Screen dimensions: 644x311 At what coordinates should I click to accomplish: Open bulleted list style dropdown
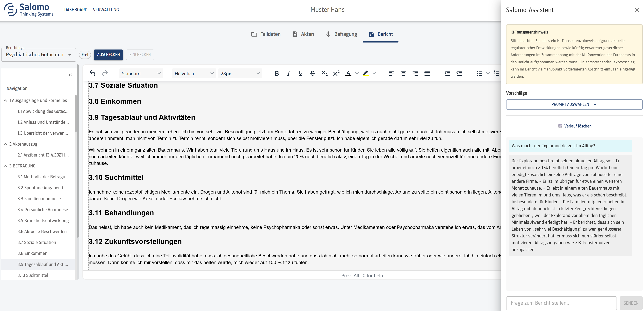pyautogui.click(x=488, y=73)
